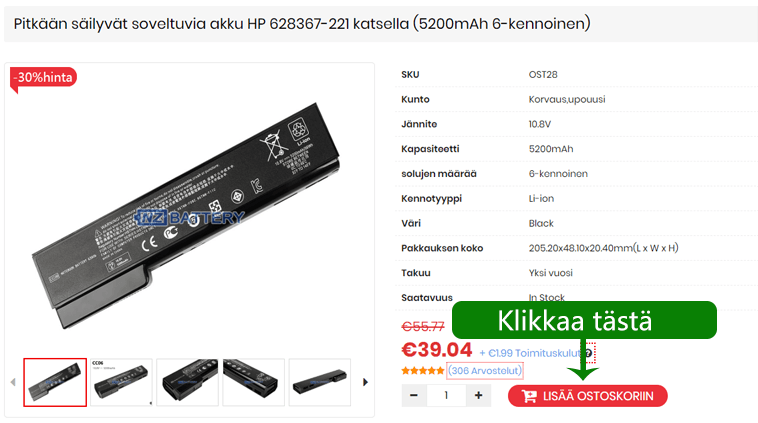Screen dimensions: 758x423
Task: Select the first battery thumbnail
Action: tap(55, 382)
